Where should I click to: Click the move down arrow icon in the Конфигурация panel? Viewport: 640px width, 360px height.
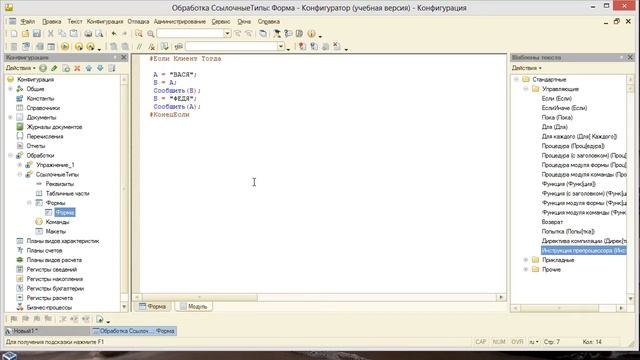click(x=100, y=68)
